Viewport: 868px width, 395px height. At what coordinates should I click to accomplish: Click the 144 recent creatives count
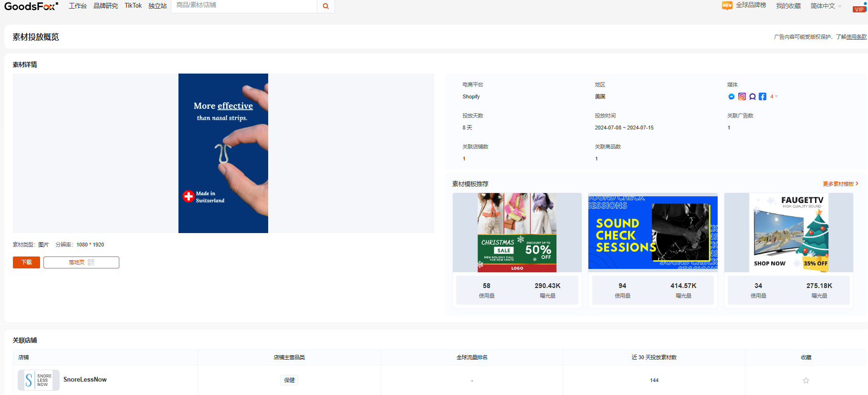(x=654, y=380)
